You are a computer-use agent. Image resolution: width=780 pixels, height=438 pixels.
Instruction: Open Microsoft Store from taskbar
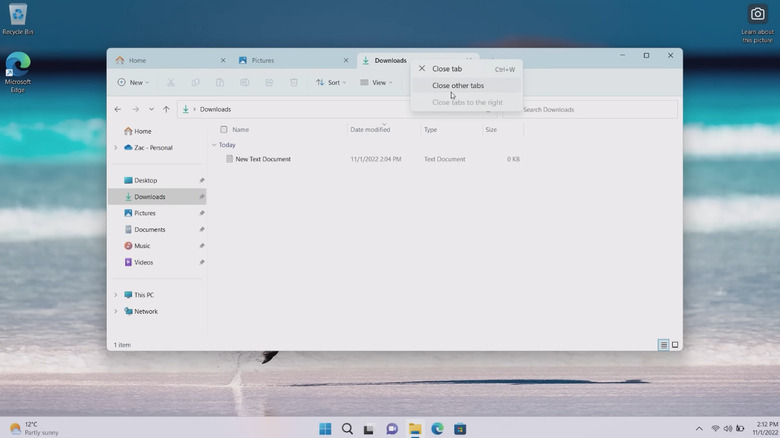point(460,429)
